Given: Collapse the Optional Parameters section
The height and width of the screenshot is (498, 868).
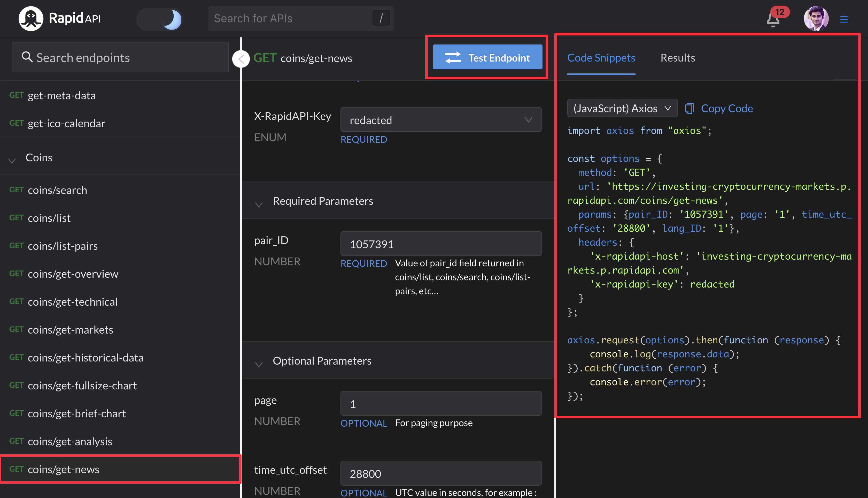Looking at the screenshot, I should click(259, 364).
